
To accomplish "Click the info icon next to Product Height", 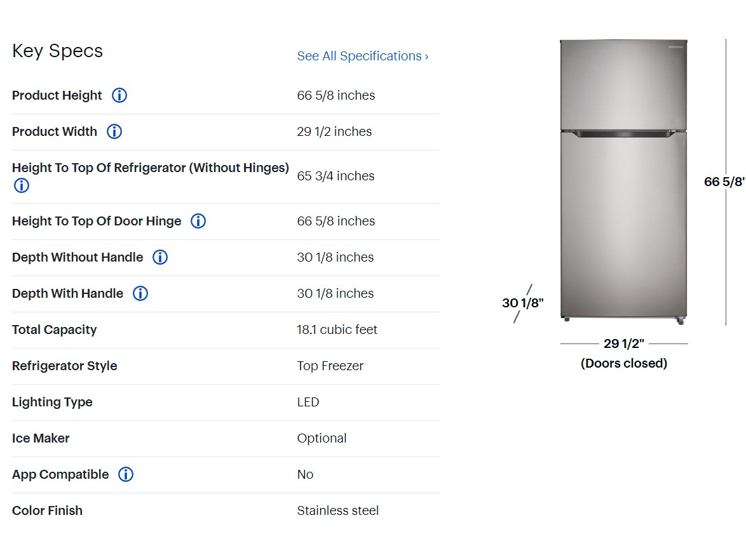I will 119,95.
